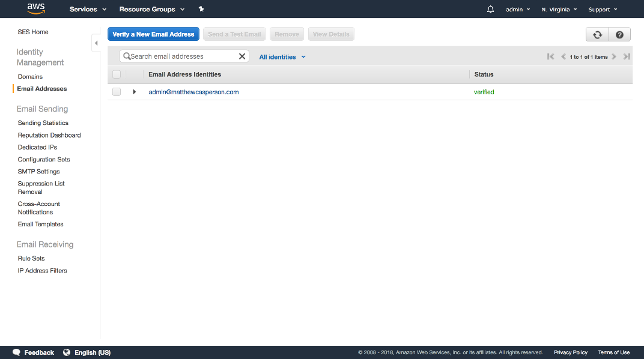The image size is (644, 359).
Task: Check the admin@matthewcasperson.com row checkbox
Action: coord(117,92)
